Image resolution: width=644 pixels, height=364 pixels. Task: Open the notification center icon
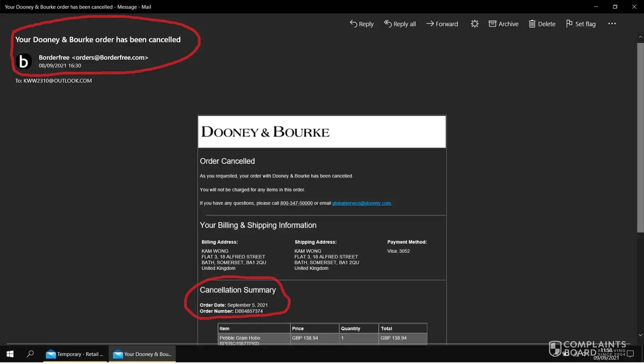click(631, 354)
